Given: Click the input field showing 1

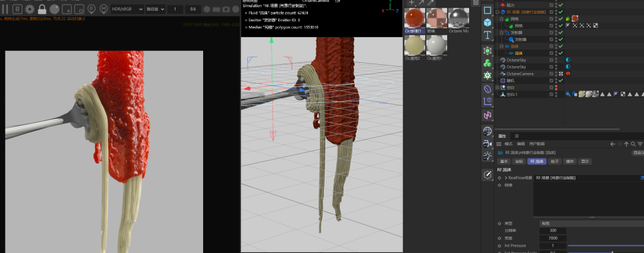Looking at the screenshot, I should (x=175, y=9).
